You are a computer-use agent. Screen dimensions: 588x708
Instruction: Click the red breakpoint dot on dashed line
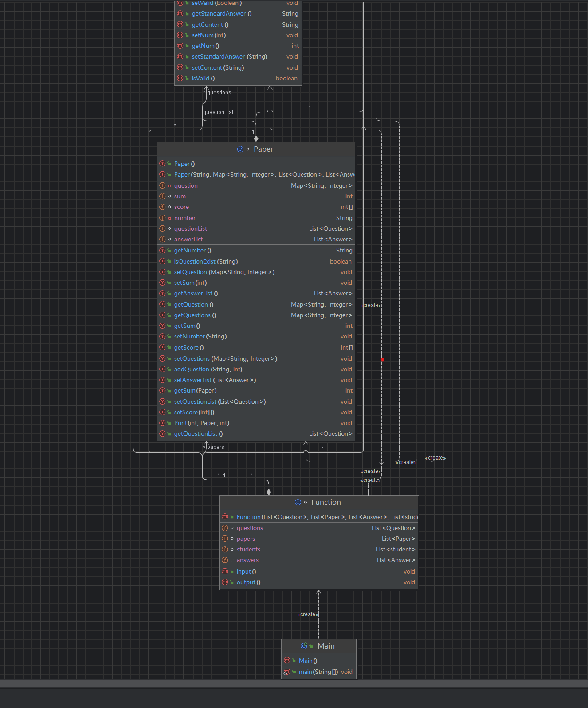383,359
